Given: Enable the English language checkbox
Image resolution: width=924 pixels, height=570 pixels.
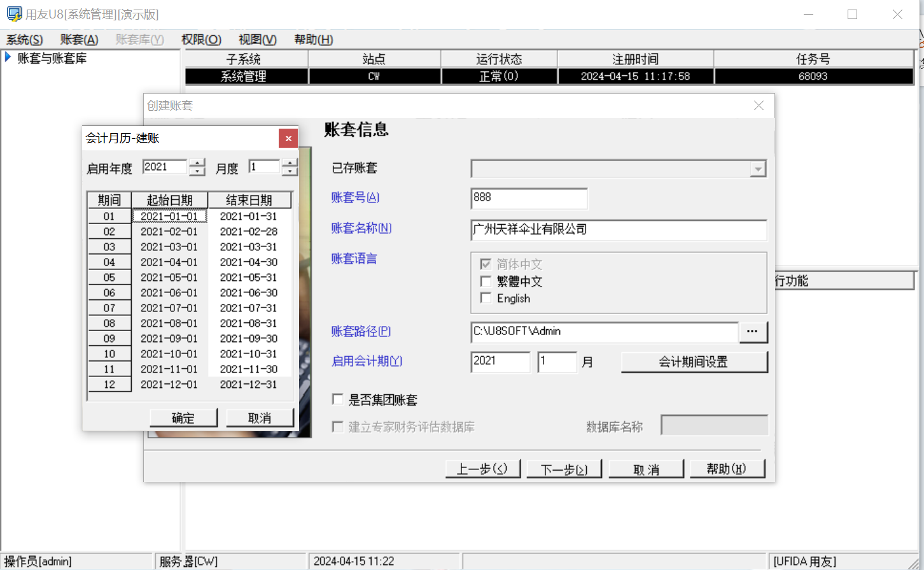Looking at the screenshot, I should pos(486,298).
